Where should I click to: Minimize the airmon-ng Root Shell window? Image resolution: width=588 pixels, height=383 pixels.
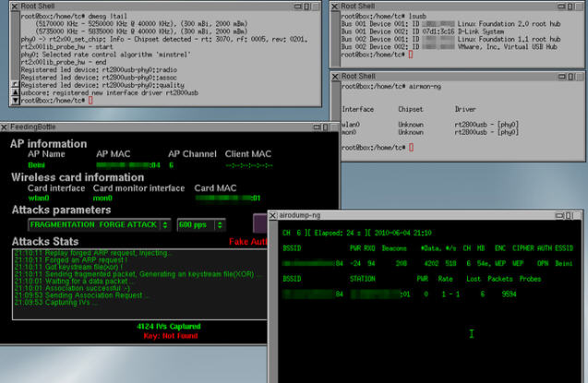point(562,77)
